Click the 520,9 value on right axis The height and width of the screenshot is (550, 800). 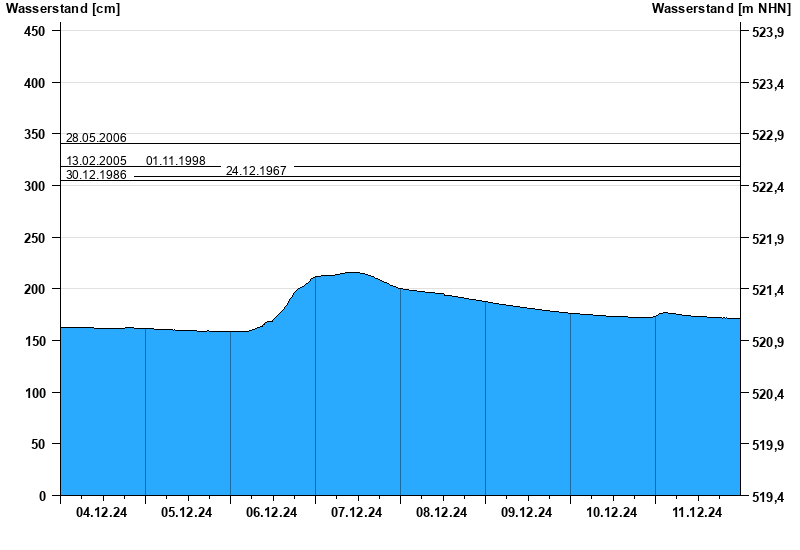coord(767,342)
